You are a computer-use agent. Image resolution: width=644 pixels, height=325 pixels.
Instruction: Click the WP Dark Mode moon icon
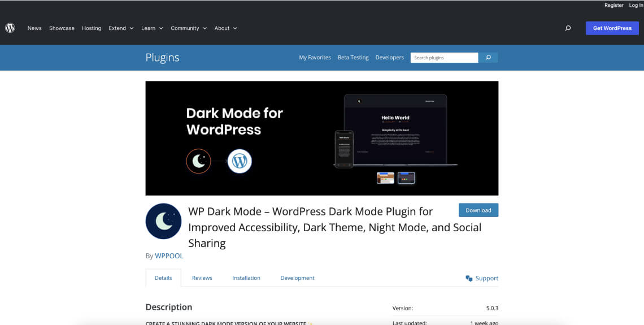163,221
